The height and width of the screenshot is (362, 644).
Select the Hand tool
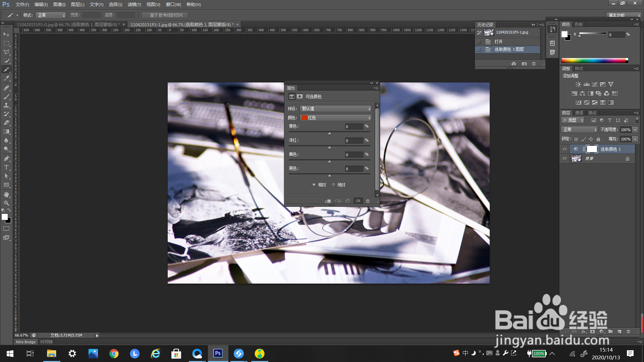(6, 194)
